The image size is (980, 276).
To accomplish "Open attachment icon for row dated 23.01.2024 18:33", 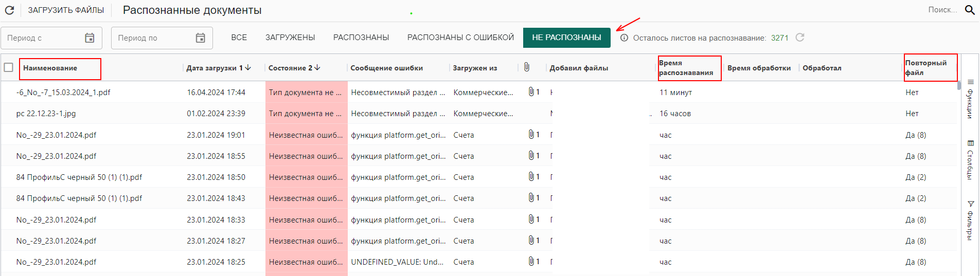I will 531,219.
